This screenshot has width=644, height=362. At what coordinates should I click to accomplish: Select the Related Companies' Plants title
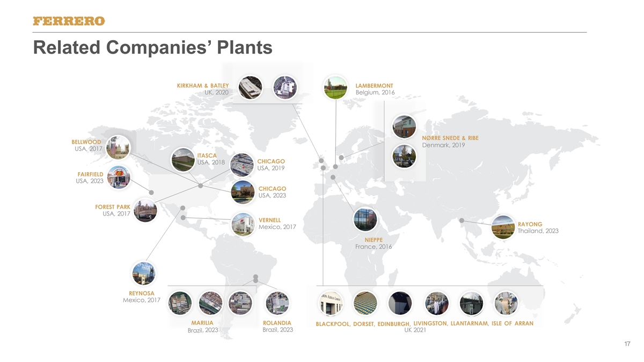[152, 47]
